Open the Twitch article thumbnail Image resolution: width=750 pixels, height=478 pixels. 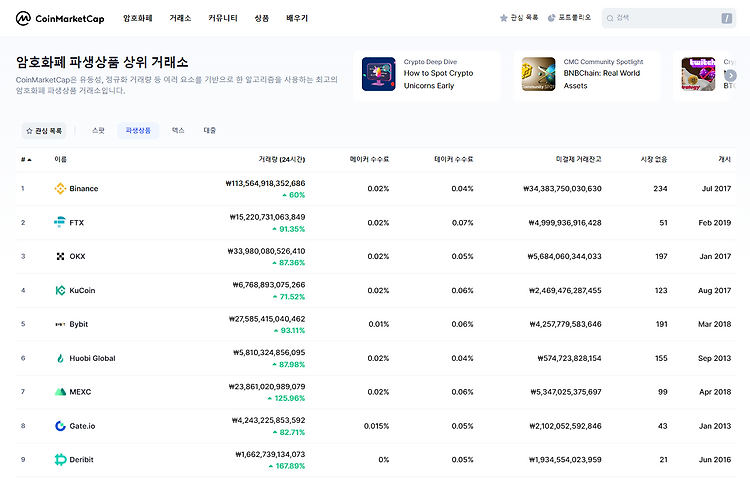coord(698,74)
